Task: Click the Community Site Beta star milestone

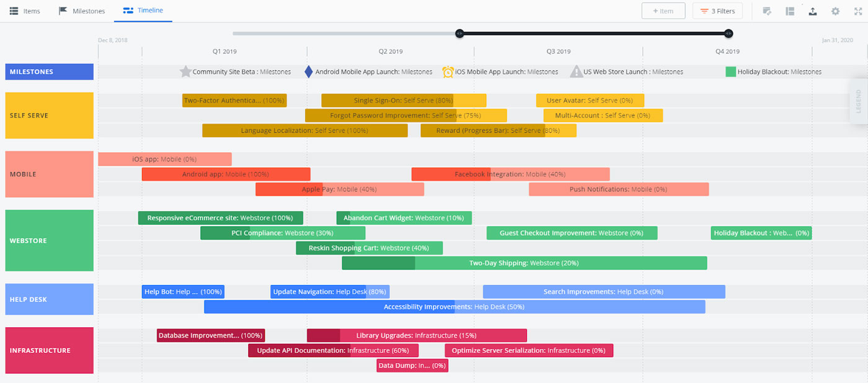Action: click(185, 71)
